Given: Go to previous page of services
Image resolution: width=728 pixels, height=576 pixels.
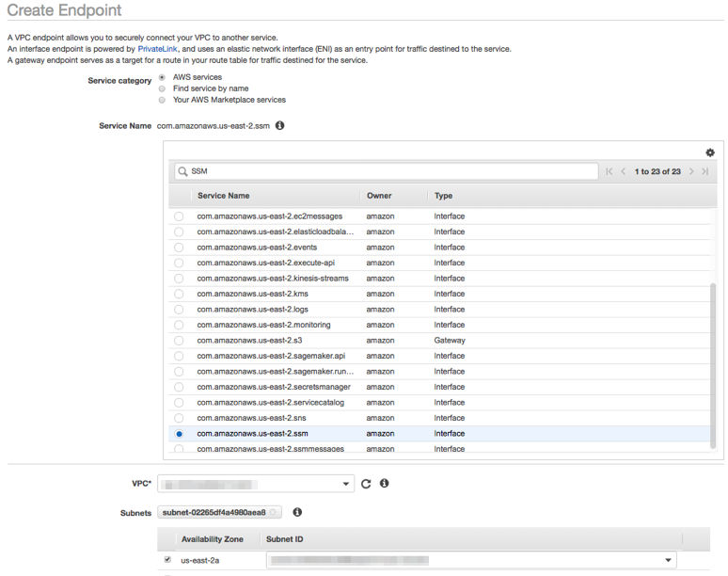Looking at the screenshot, I should 623,171.
